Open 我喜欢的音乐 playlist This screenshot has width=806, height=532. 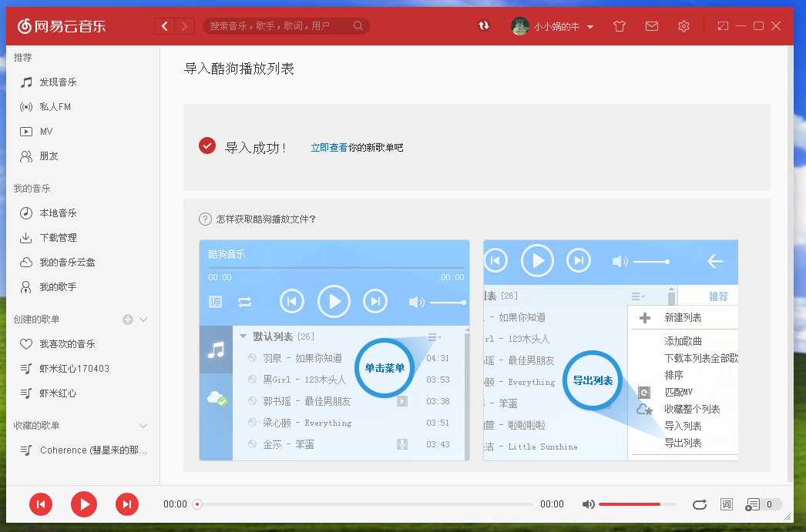click(x=82, y=344)
